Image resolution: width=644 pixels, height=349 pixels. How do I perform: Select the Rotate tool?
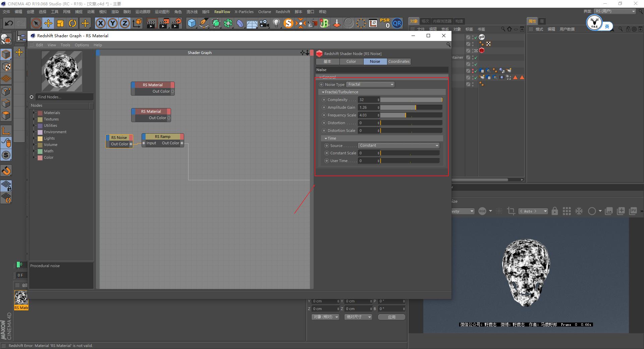[72, 23]
